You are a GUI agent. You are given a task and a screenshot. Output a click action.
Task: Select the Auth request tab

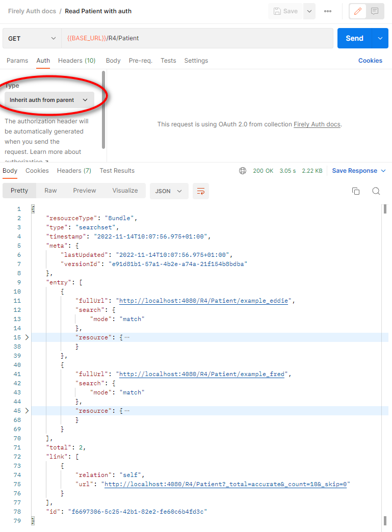click(43, 61)
